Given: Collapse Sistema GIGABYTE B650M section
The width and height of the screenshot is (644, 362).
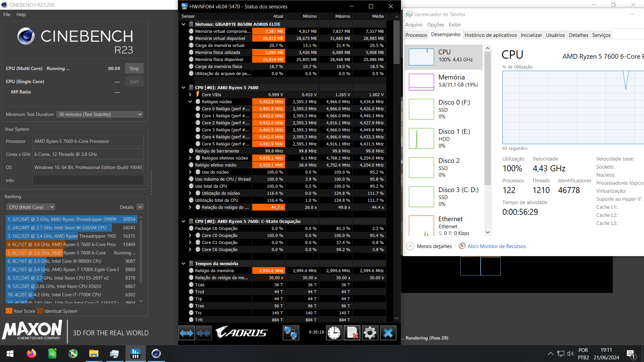Looking at the screenshot, I should 183,24.
